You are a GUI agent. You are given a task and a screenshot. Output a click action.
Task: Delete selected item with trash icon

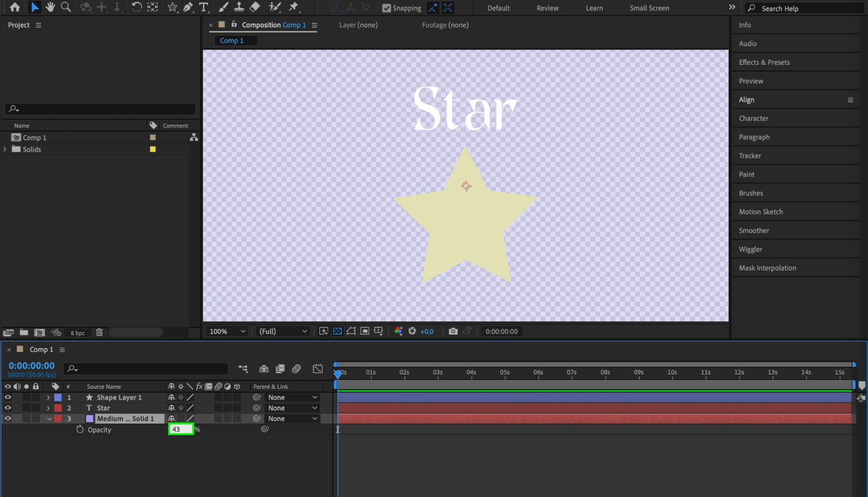click(99, 332)
